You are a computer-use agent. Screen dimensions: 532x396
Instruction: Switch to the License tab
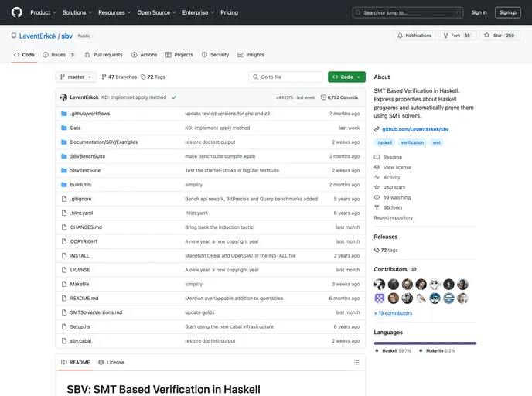pyautogui.click(x=111, y=363)
